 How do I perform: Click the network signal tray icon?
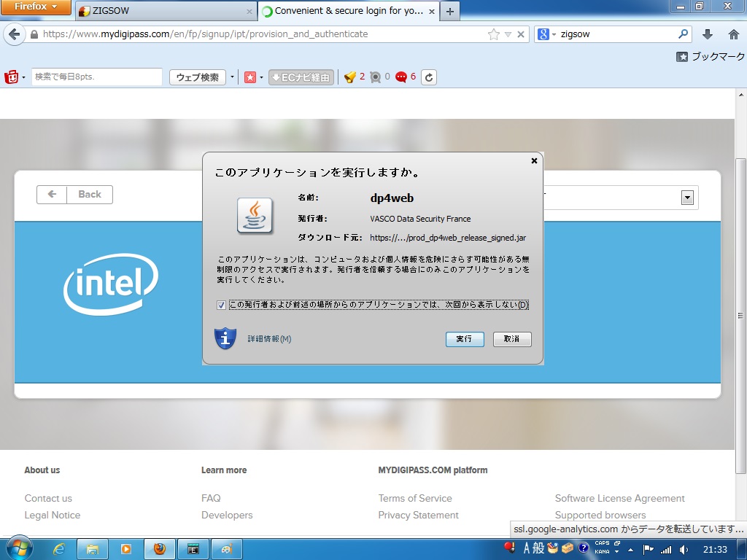pyautogui.click(x=666, y=550)
